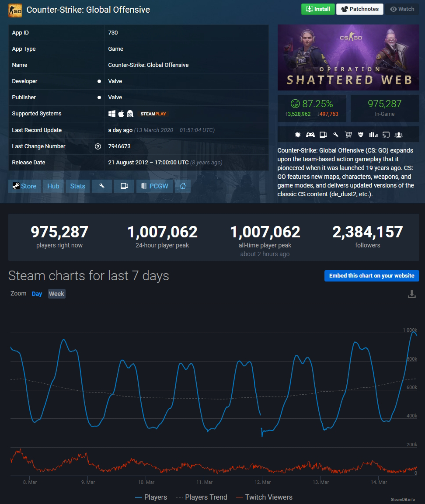Open the Steam Store page button

(24, 186)
